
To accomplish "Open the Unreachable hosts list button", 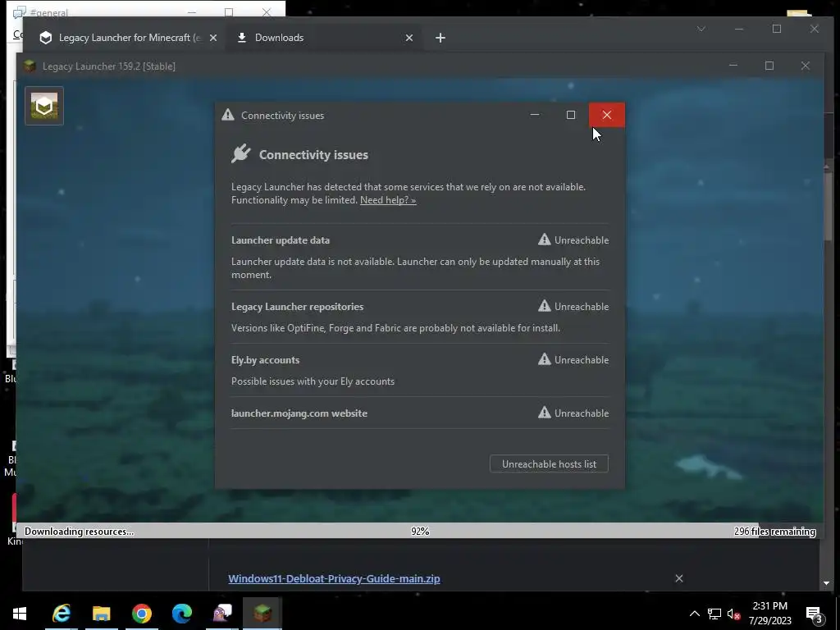I will [x=549, y=464].
